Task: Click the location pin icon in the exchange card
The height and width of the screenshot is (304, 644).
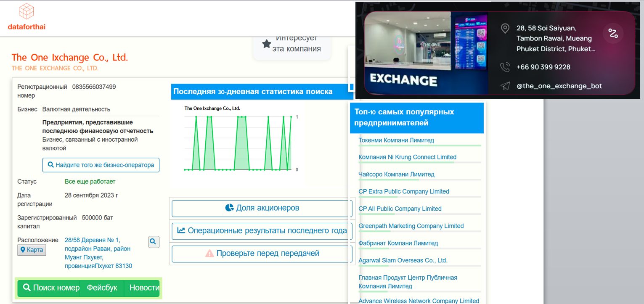Action: (x=505, y=29)
